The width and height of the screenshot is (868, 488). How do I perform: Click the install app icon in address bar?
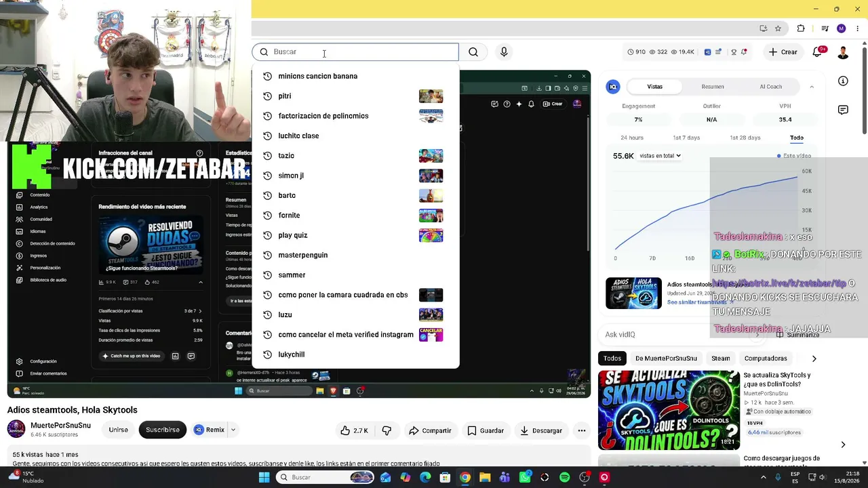pos(764,28)
